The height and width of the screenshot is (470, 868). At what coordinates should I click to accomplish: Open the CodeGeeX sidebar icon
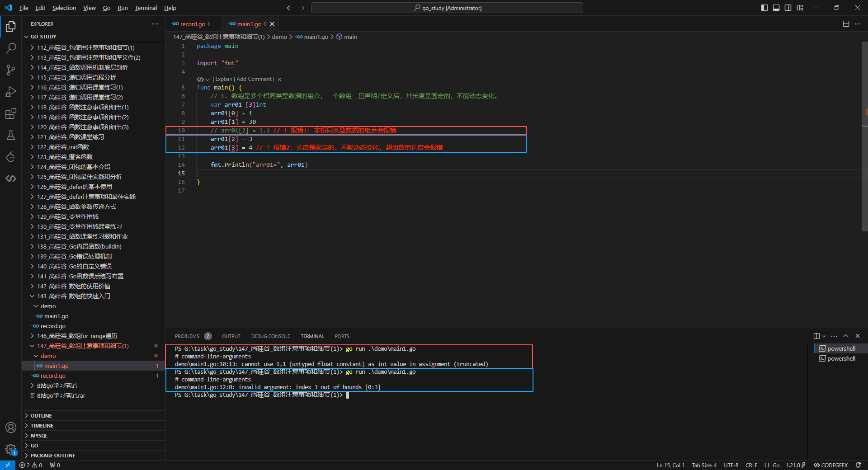coord(11,179)
